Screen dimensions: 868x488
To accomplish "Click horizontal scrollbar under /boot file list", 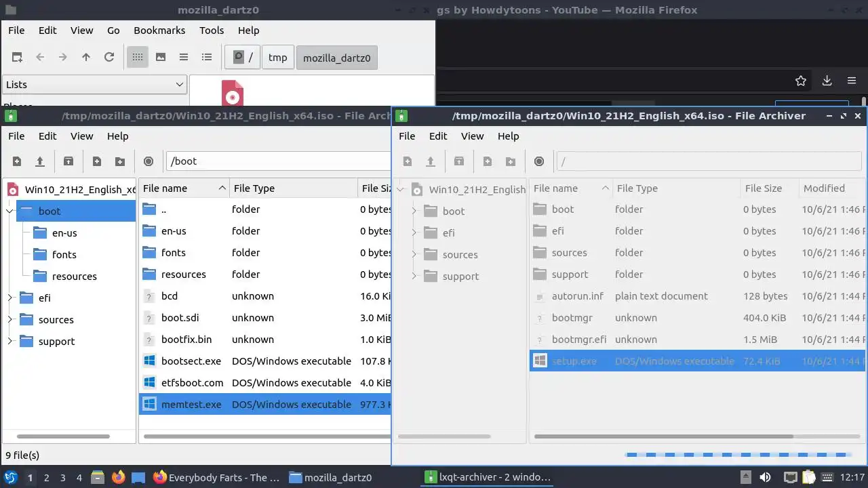I will tap(267, 436).
